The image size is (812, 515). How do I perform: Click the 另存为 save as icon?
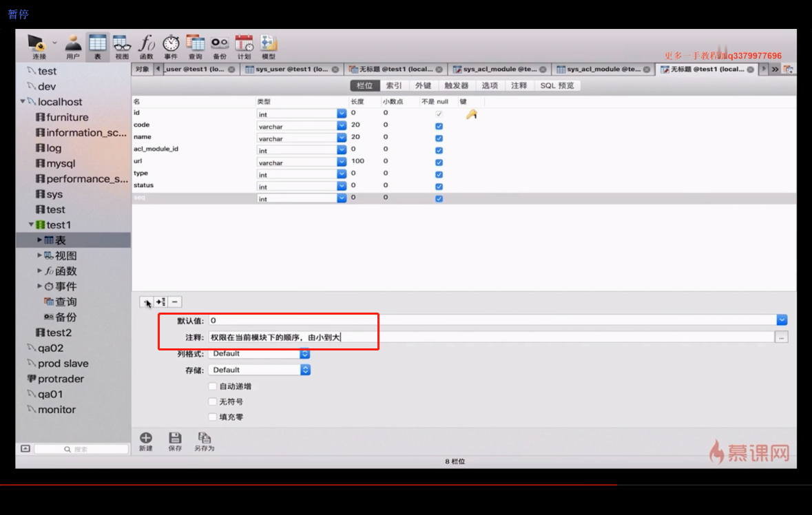pyautogui.click(x=204, y=441)
